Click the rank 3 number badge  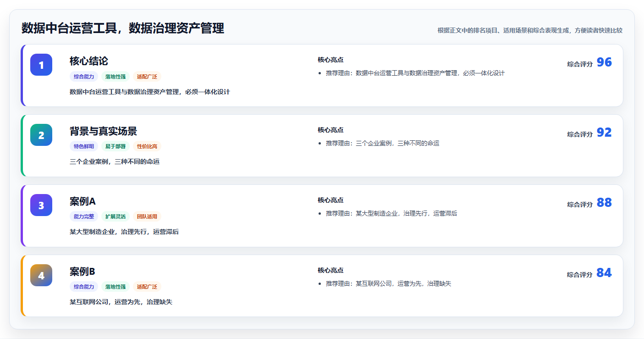point(41,205)
